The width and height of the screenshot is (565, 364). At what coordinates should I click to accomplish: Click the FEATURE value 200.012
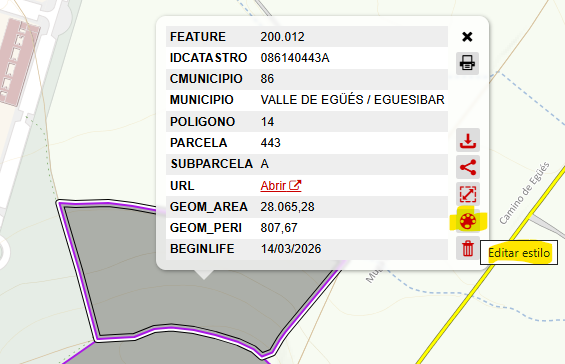282,37
